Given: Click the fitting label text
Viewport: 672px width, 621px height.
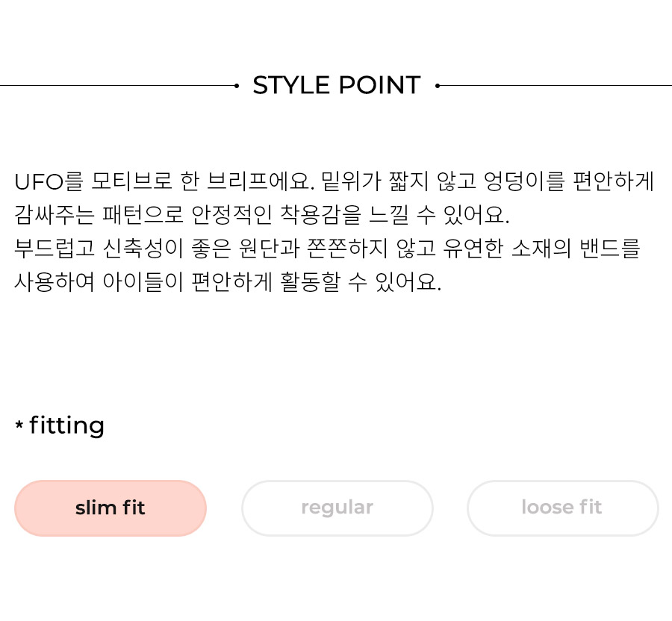Looking at the screenshot, I should pos(67,426).
